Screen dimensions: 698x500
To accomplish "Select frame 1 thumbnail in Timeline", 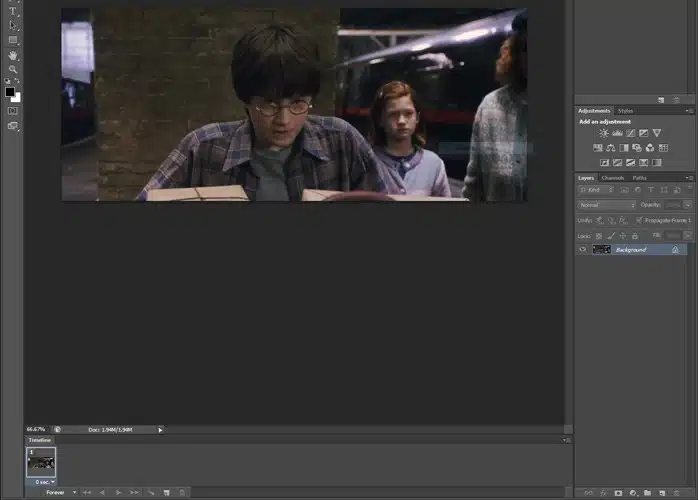I will pyautogui.click(x=41, y=463).
